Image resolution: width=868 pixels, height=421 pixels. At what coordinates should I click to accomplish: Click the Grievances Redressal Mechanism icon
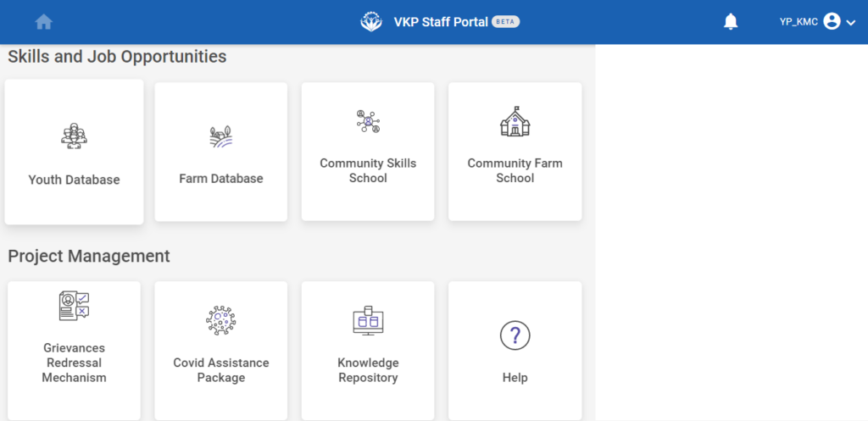tap(74, 306)
